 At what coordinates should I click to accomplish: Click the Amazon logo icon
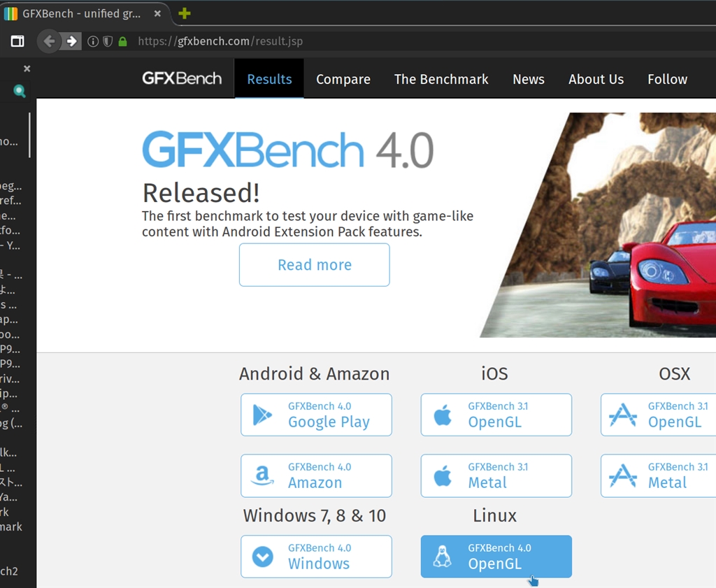point(263,475)
